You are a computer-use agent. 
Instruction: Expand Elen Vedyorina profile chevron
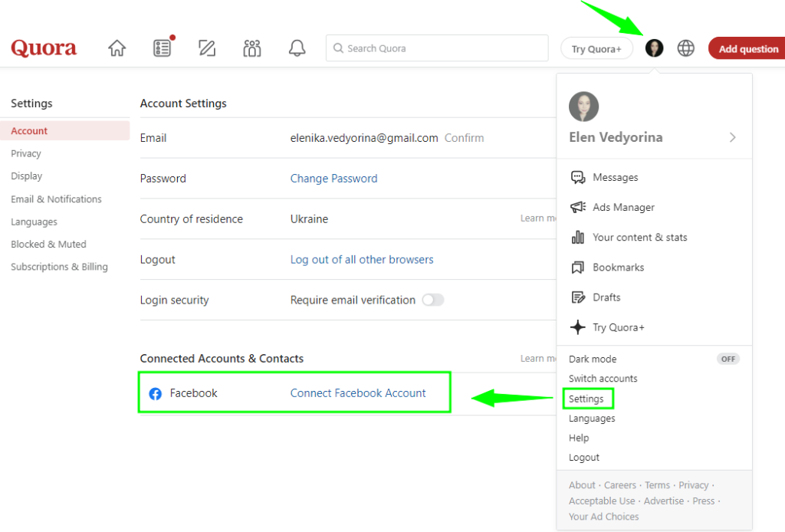point(732,137)
